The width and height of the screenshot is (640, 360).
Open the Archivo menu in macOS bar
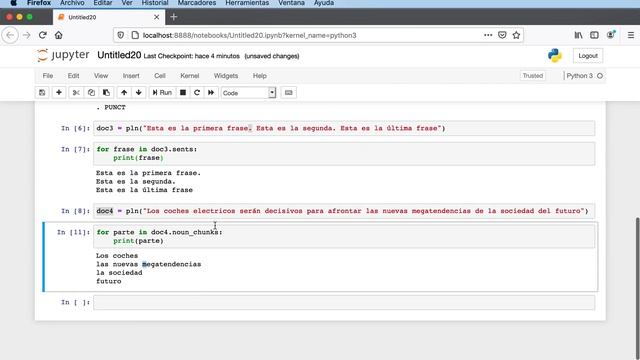click(72, 3)
